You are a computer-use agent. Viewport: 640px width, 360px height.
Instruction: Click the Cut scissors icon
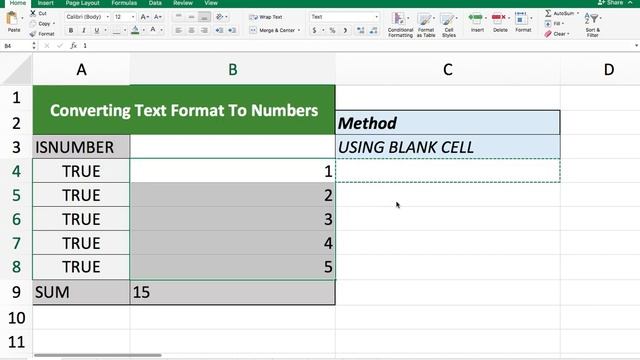(33, 13)
